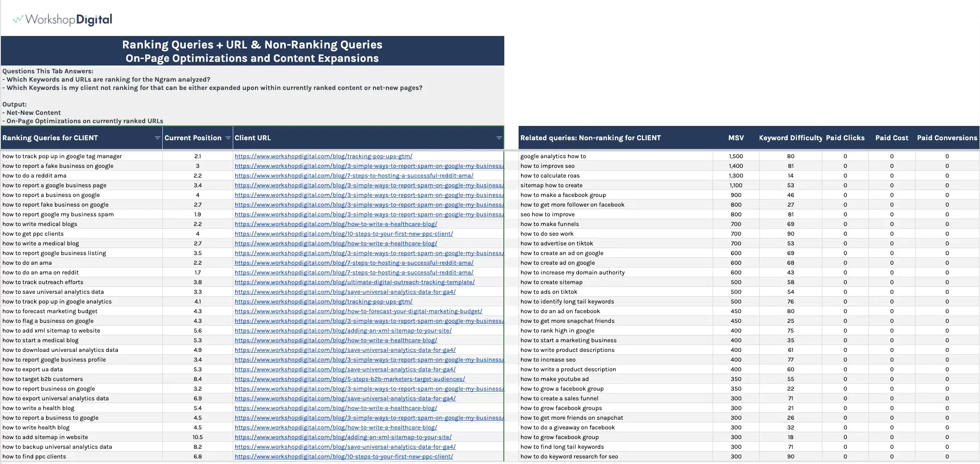Select the Keyword Difficulty column header
The image size is (980, 464).
point(790,138)
